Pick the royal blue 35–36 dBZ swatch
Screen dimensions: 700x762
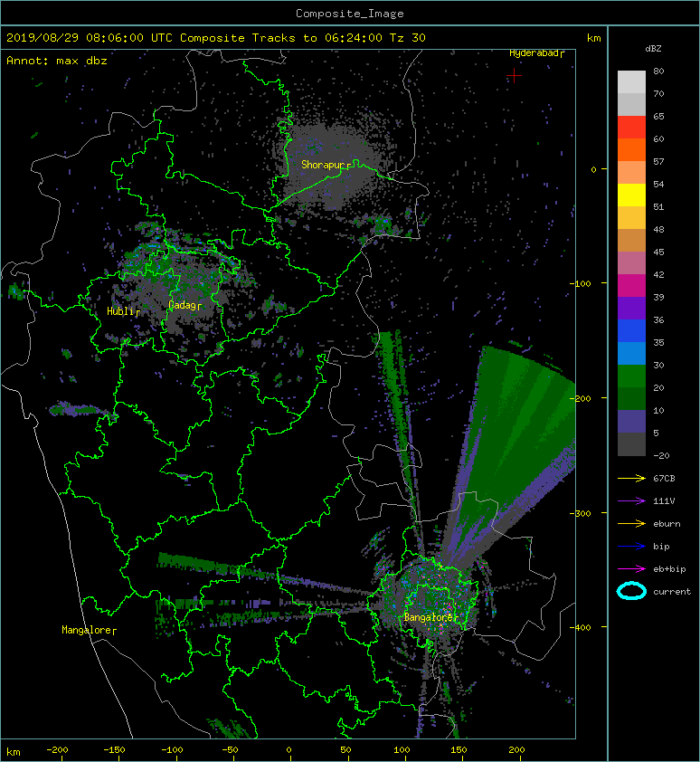[631, 330]
